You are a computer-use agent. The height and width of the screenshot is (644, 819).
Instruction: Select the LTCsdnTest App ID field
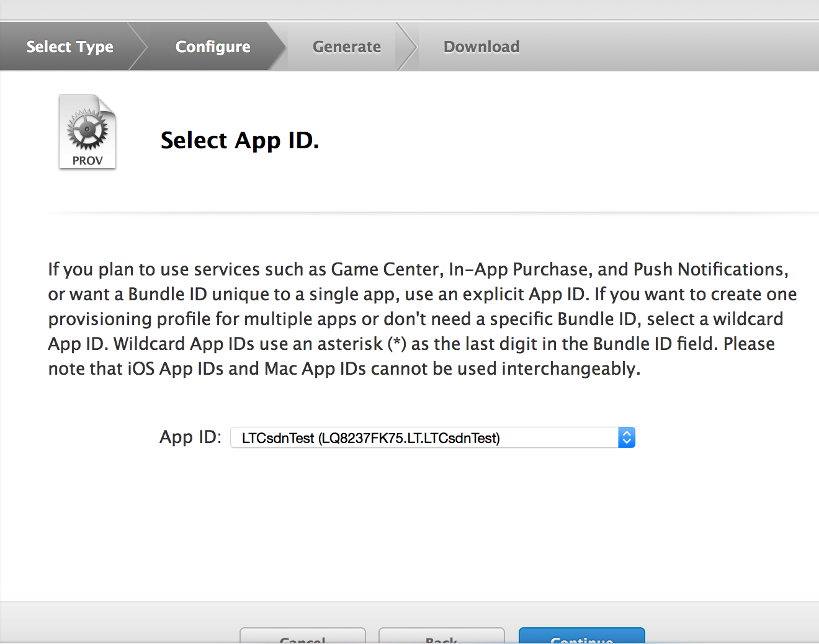(432, 437)
